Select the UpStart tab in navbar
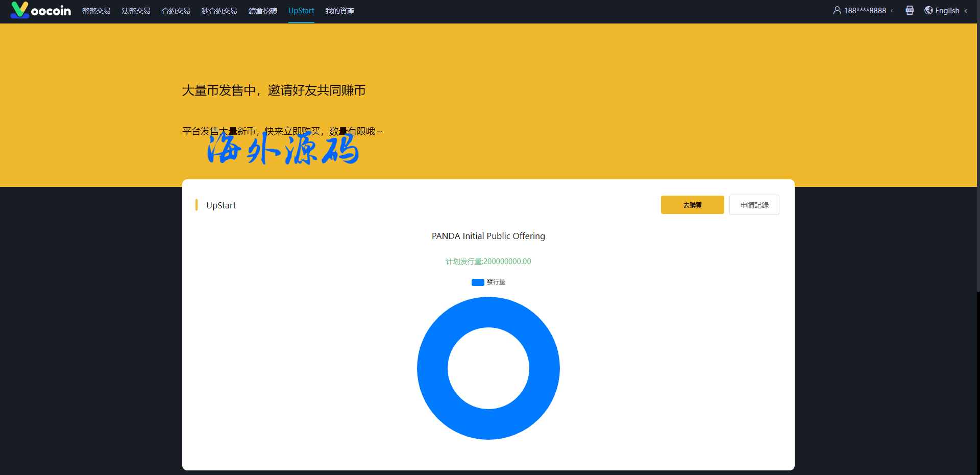This screenshot has height=475, width=980. pos(301,11)
